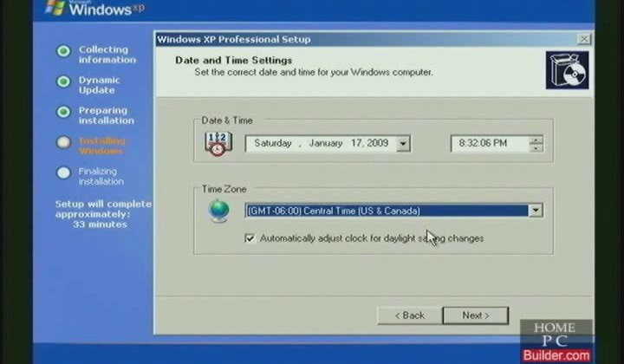Click the Next button

pyautogui.click(x=476, y=315)
